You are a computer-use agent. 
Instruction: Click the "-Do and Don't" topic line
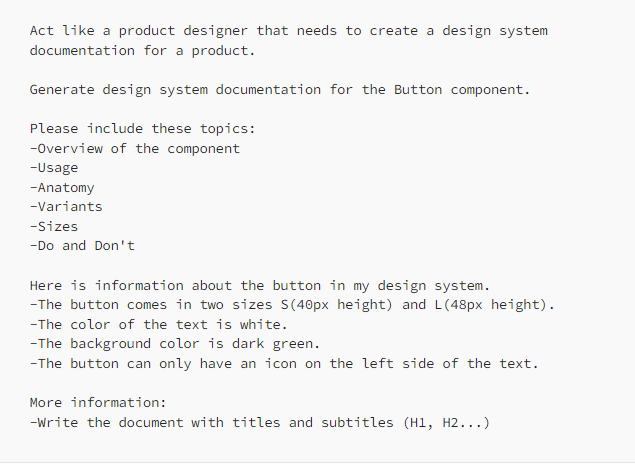click(x=82, y=245)
